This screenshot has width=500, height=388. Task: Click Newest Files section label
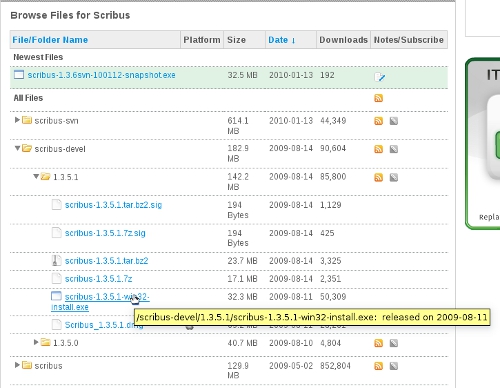[38, 57]
